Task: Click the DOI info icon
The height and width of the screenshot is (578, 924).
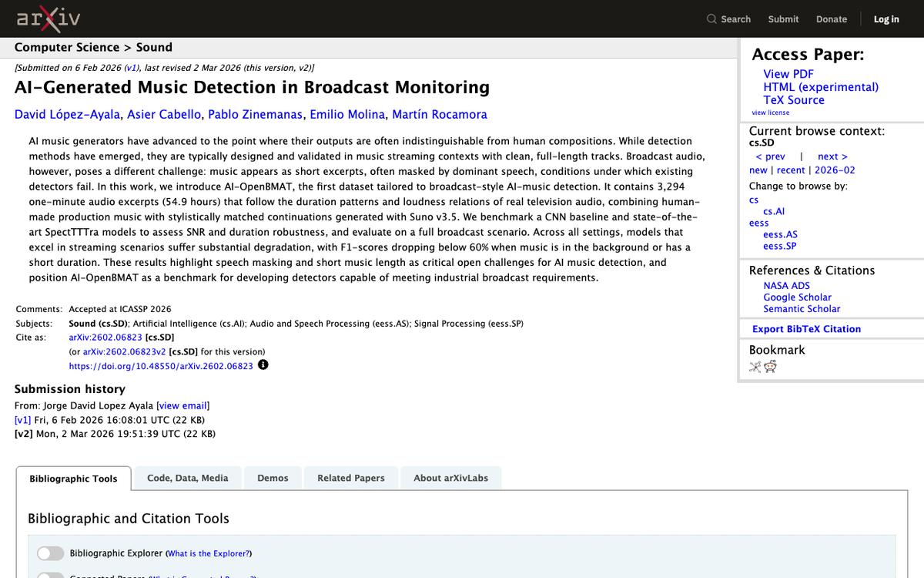Action: 263,365
